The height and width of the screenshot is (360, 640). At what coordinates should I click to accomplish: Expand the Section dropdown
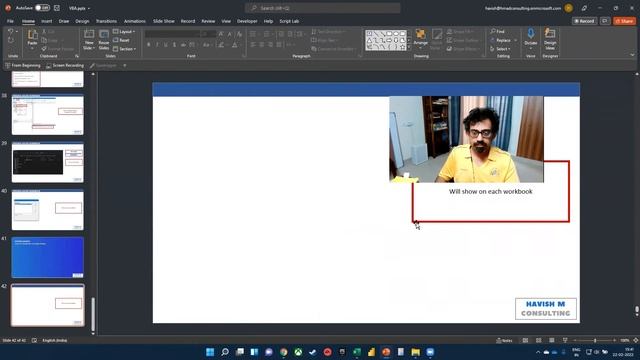tap(124, 49)
